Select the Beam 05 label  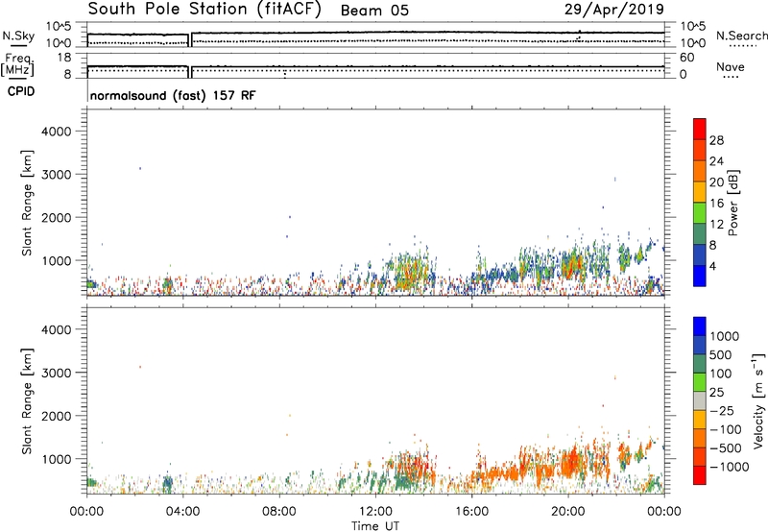tap(374, 11)
